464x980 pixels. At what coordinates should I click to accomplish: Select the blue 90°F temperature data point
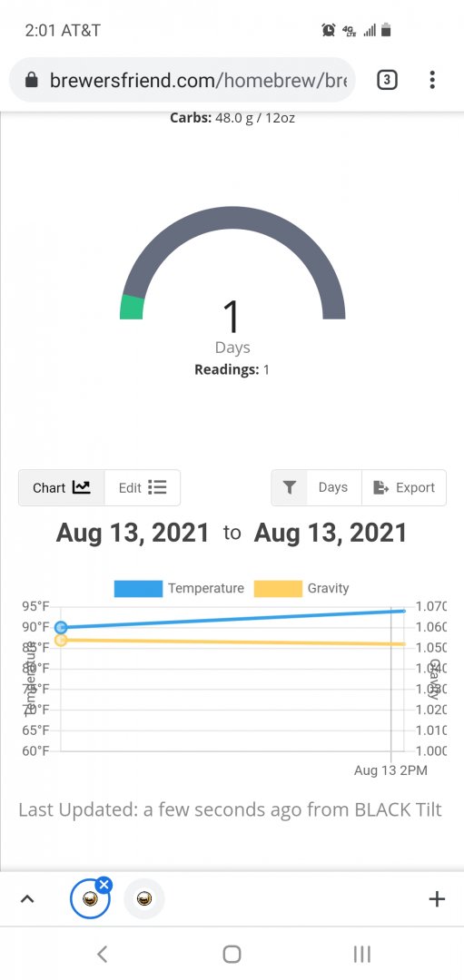[x=61, y=627]
